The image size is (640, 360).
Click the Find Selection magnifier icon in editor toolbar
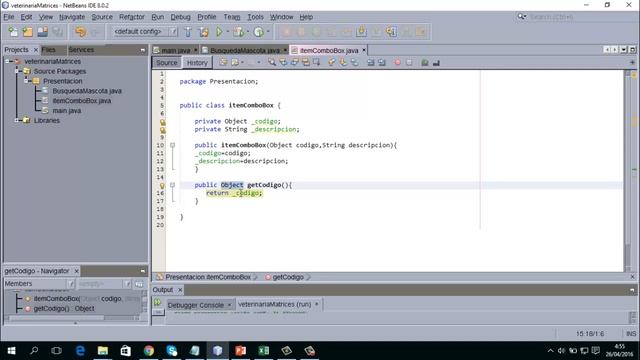272,62
